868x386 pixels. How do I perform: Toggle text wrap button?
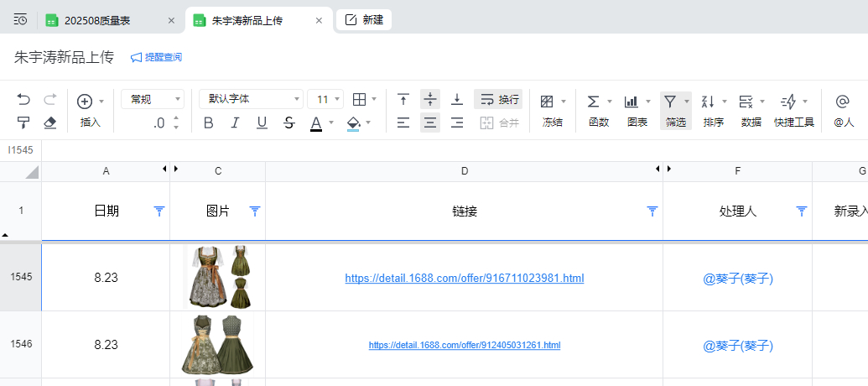[498, 100]
